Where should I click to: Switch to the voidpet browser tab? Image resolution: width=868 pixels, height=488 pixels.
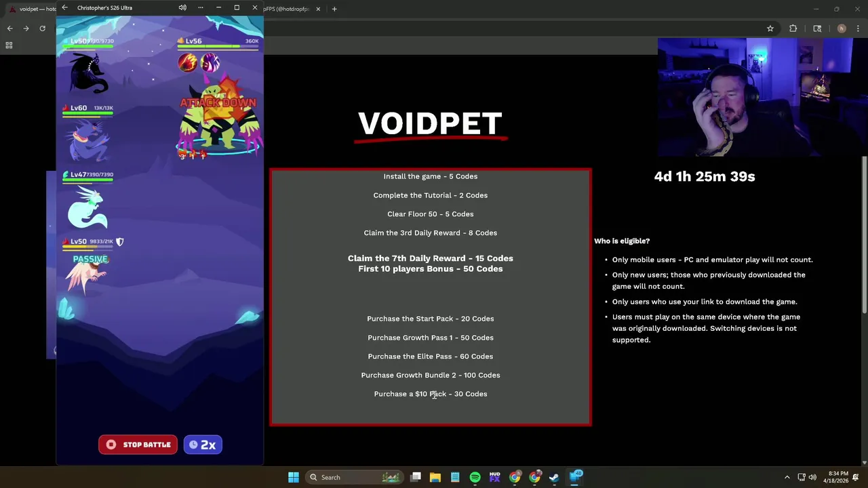31,9
